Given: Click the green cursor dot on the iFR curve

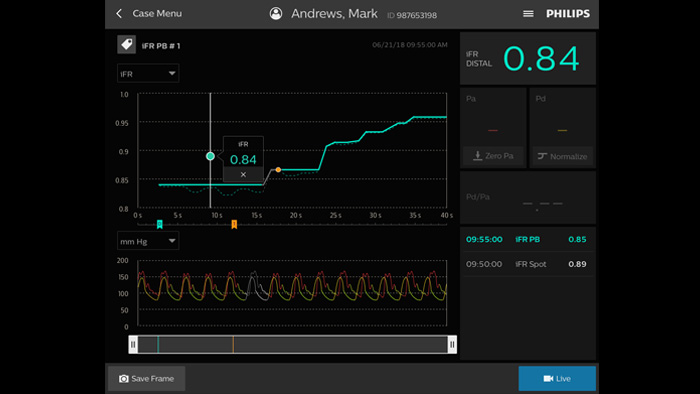Looking at the screenshot, I should (210, 156).
